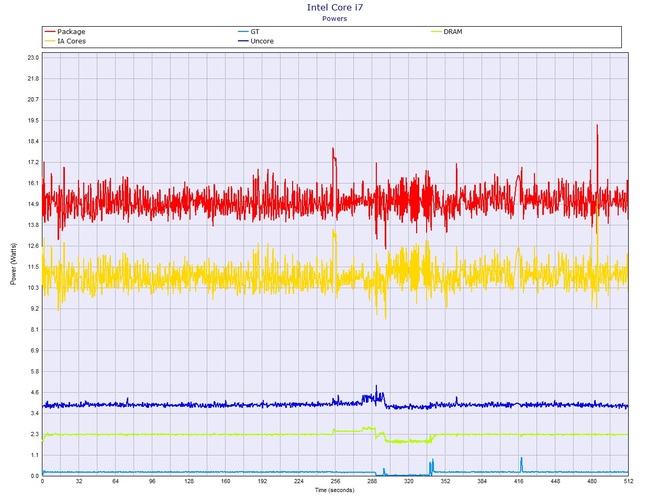The image size is (670, 502).
Task: Click the Powers subtitle
Action: click(335, 18)
